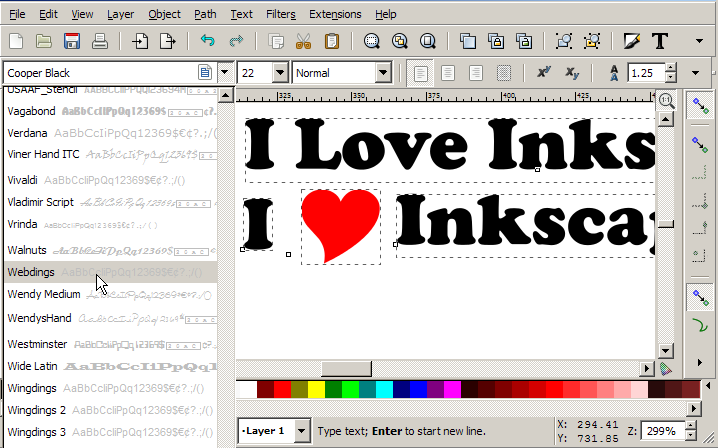Toggle align text right
This screenshot has width=718, height=448.
point(476,73)
